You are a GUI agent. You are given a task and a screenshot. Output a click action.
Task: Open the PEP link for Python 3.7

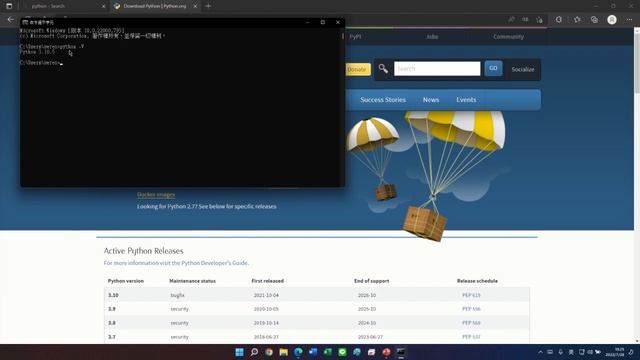pyautogui.click(x=471, y=337)
